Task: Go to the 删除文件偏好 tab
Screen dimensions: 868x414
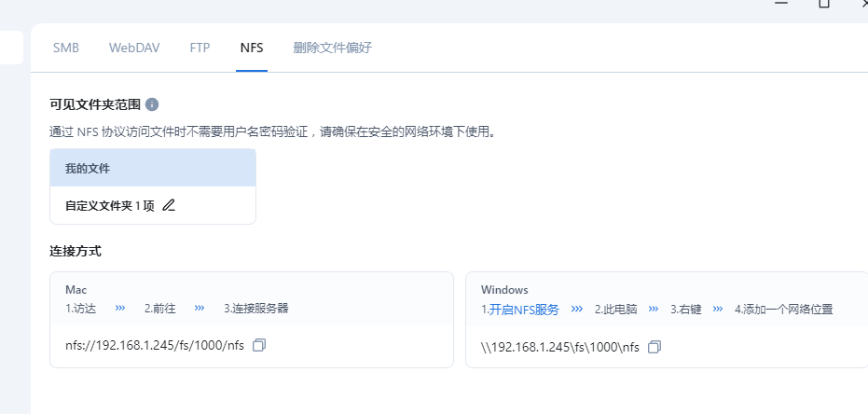Action: tap(332, 48)
